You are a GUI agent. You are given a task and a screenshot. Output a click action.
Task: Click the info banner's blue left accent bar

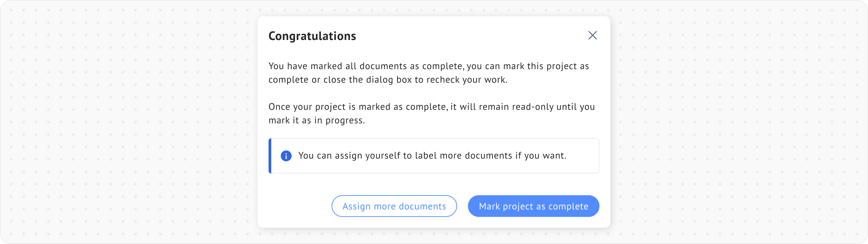pyautogui.click(x=270, y=156)
